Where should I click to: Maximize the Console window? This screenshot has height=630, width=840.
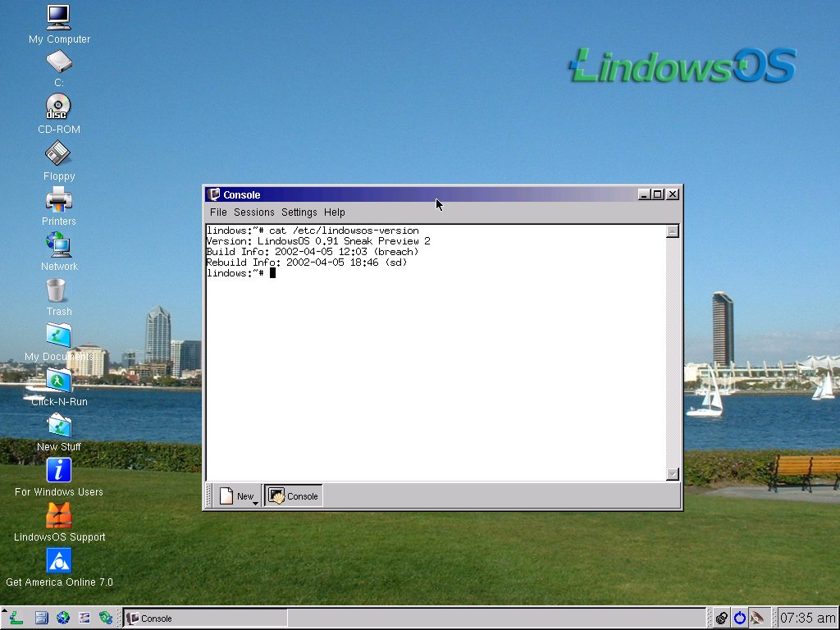tap(658, 194)
